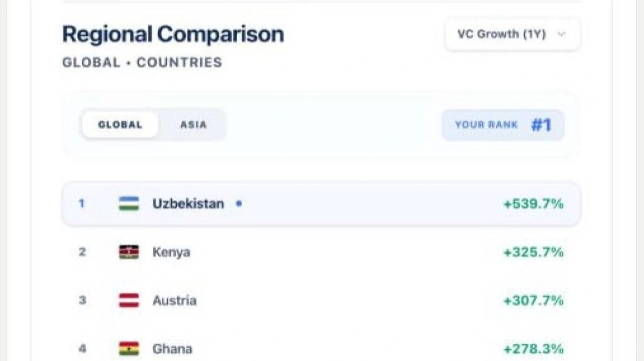This screenshot has height=361, width=644.
Task: Click the Kenya flag icon
Action: (129, 252)
